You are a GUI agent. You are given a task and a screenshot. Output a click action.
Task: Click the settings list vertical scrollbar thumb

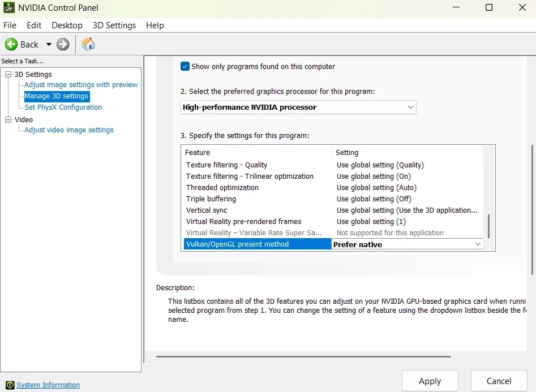click(x=488, y=226)
